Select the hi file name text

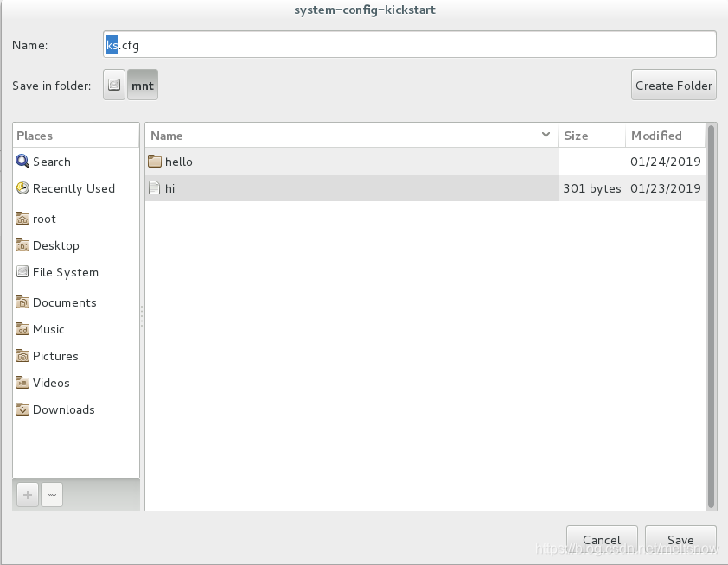click(x=170, y=188)
